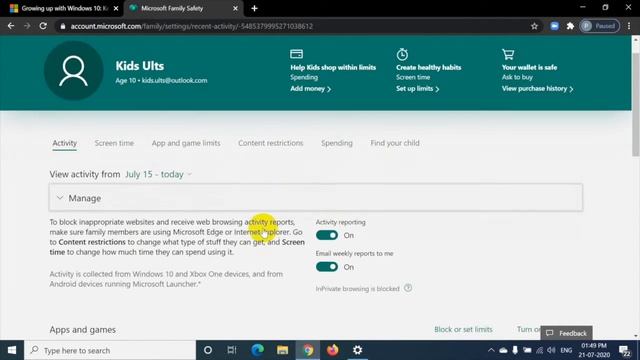Open the July 15 - today date dropdown
Image resolution: width=640 pixels, height=360 pixels.
tap(158, 174)
